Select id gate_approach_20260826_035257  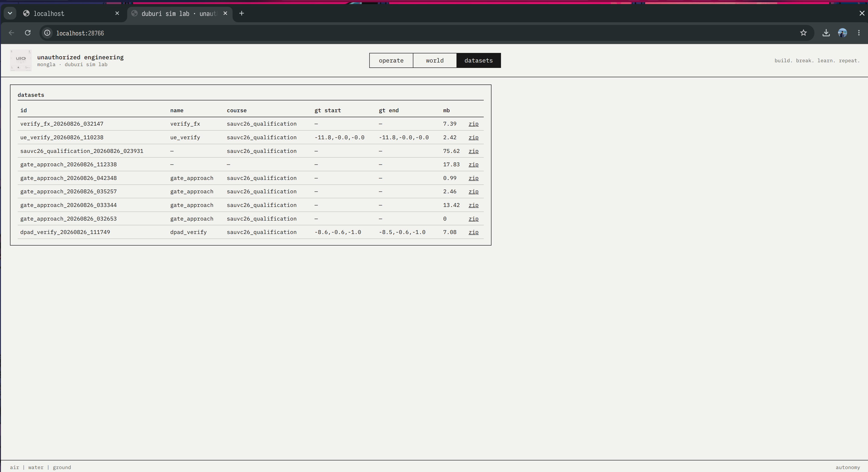click(68, 192)
